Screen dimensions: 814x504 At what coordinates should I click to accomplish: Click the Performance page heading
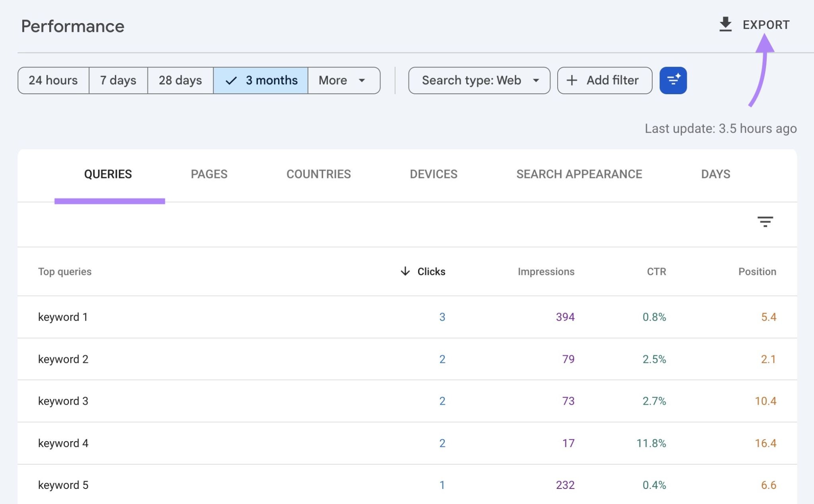point(73,26)
